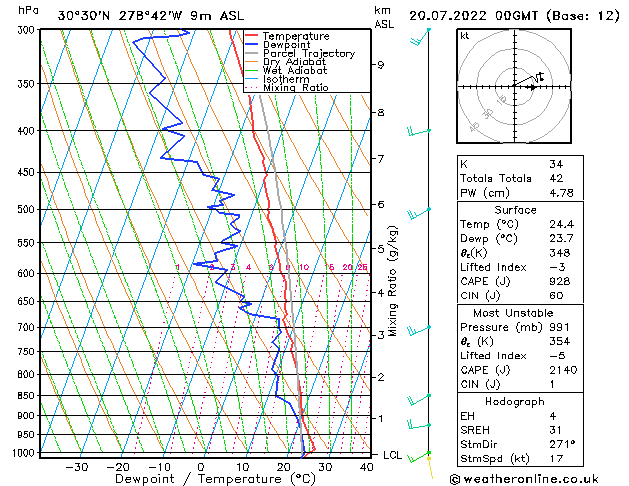This screenshot has height=486, width=629.
Task: Click the storm motion marker in hodograph
Action: pos(532,87)
